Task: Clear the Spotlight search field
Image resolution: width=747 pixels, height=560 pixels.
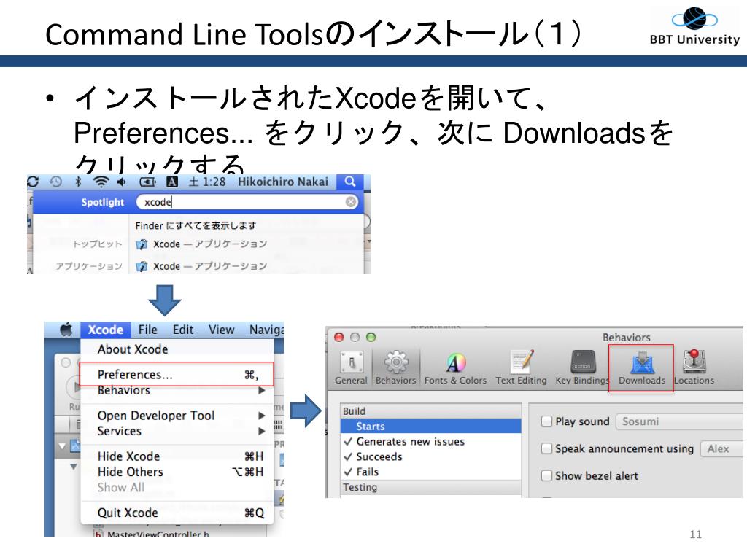Action: pos(351,202)
